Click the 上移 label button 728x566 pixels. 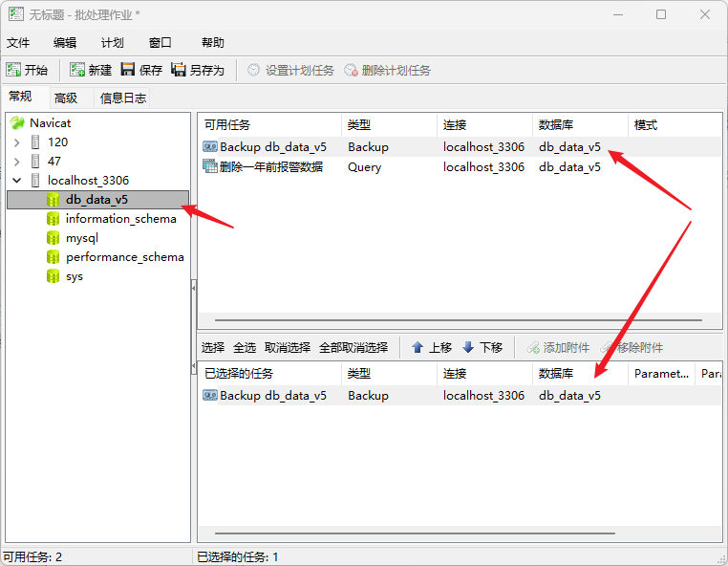[440, 347]
